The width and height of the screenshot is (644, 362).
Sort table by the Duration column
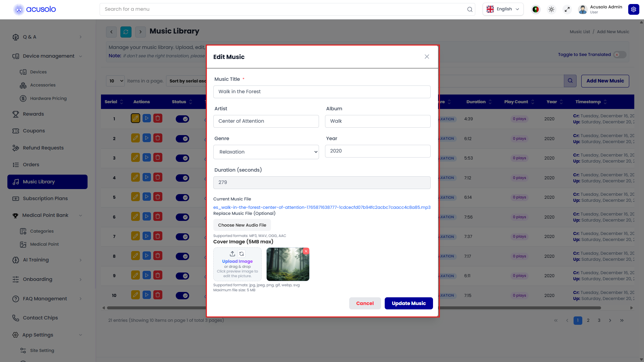click(479, 102)
